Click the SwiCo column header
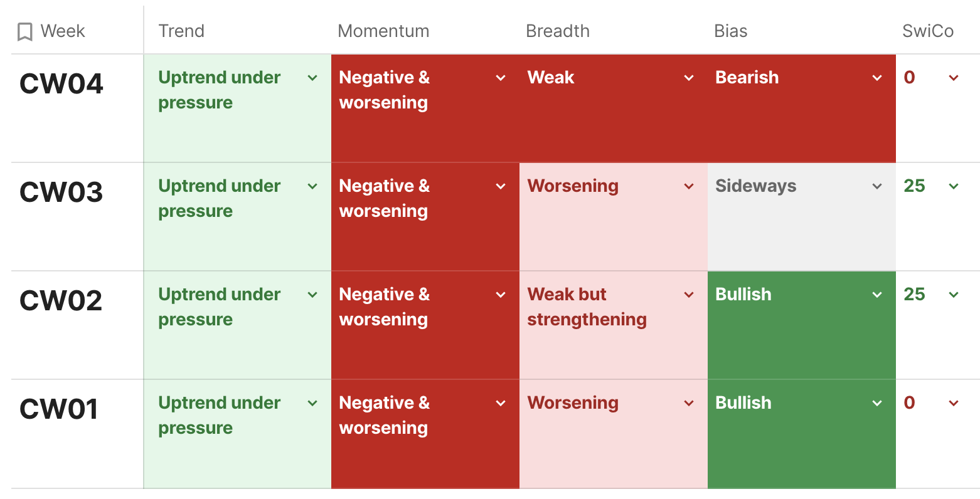Screen dimensions: 980x499 pos(928,31)
